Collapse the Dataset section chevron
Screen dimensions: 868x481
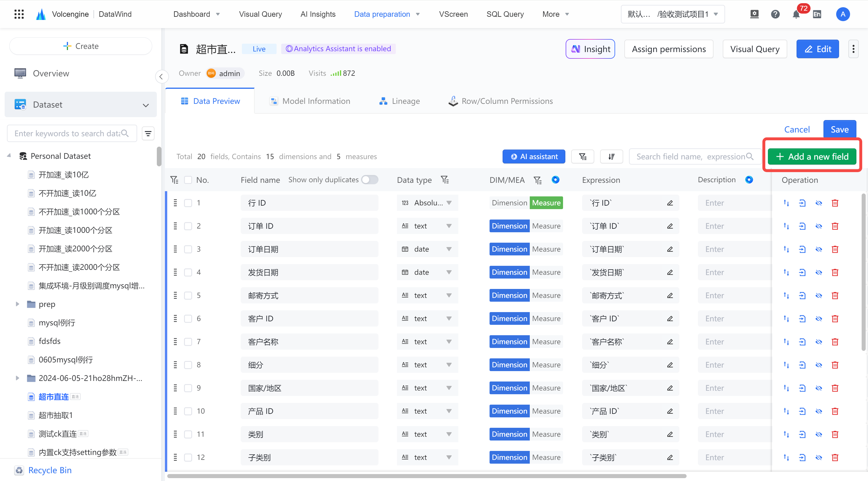point(146,105)
